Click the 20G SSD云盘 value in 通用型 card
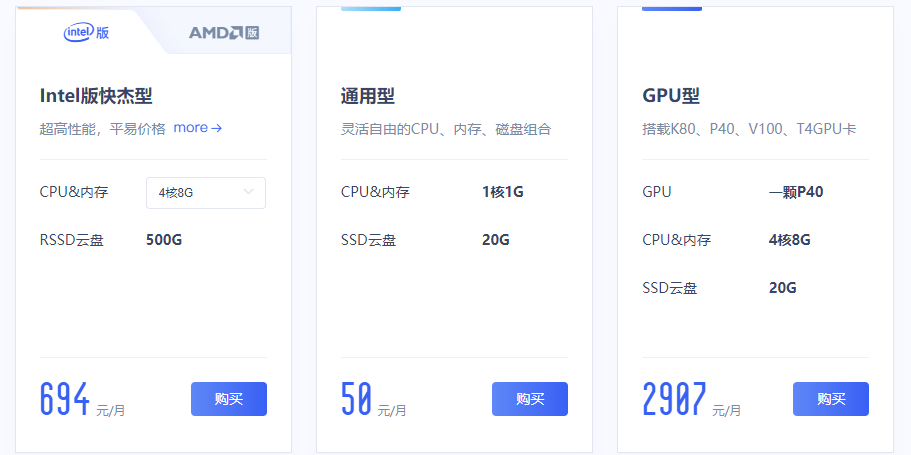Viewport: 911px width, 455px height. coord(496,240)
